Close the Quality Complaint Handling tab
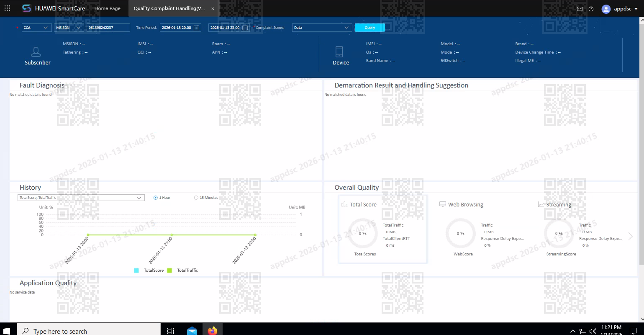 pos(213,9)
